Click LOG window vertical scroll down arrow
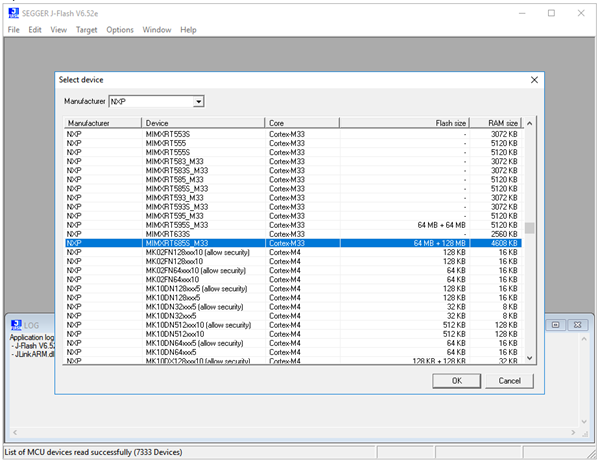The height and width of the screenshot is (462, 600). 584,422
